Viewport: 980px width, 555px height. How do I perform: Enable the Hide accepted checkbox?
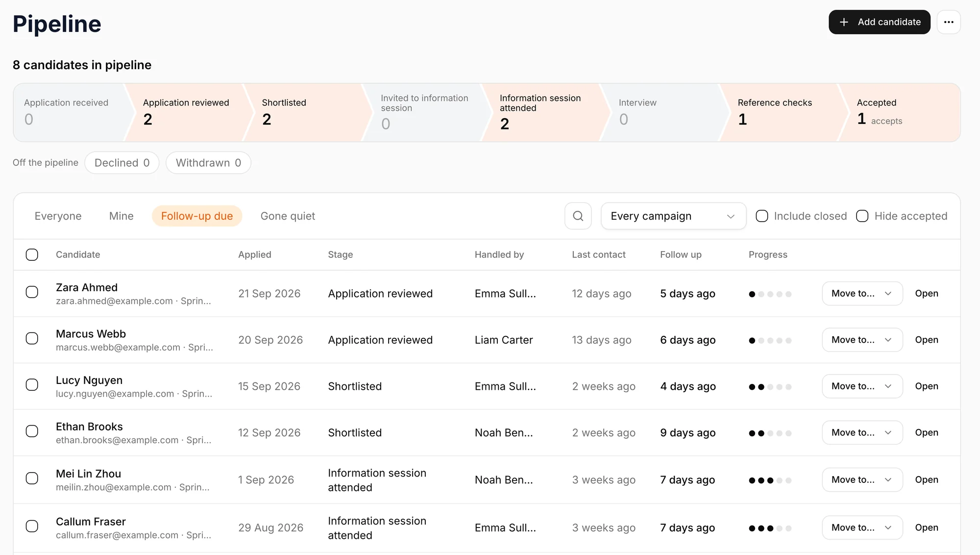point(862,216)
